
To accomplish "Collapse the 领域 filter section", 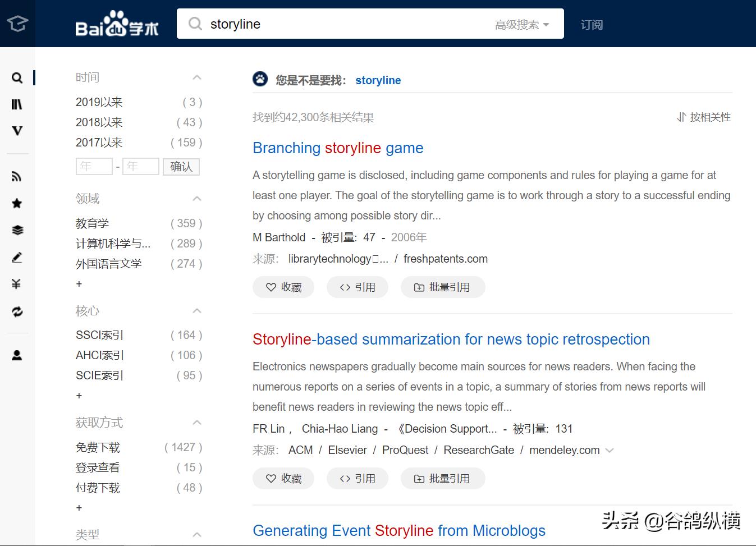I will pos(197,199).
